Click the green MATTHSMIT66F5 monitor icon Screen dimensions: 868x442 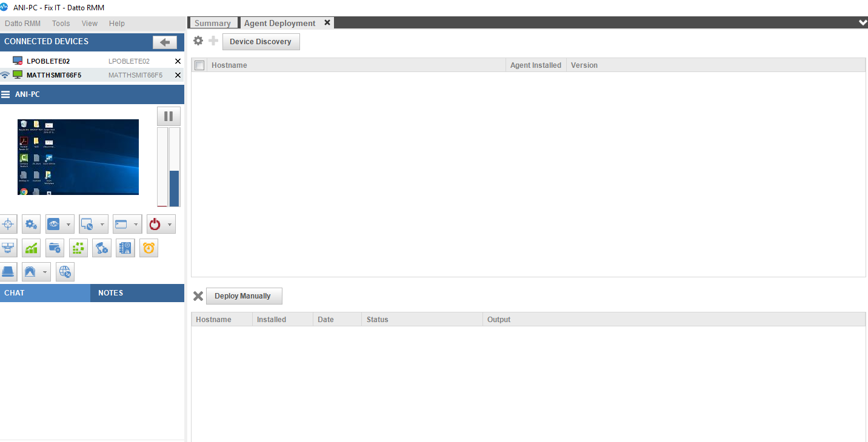coord(18,75)
